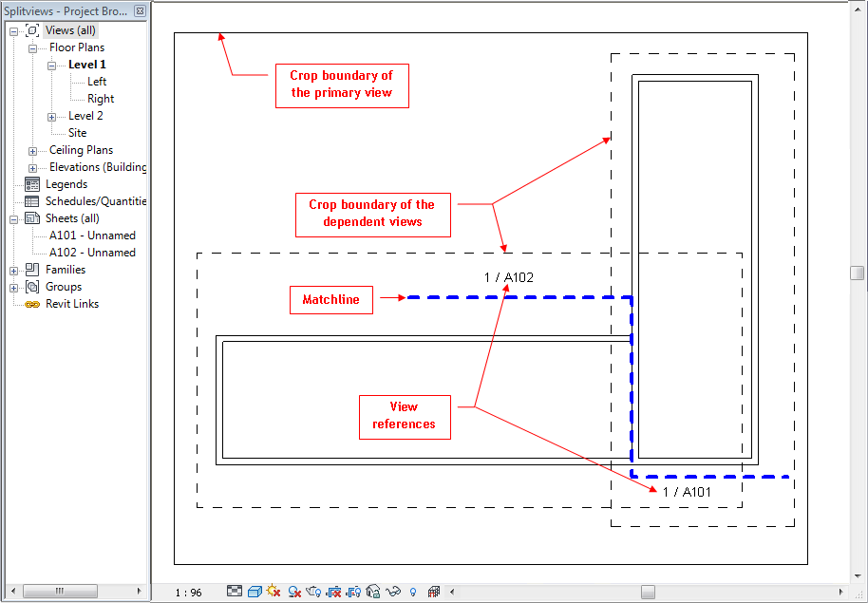Select the Sheets (all) entry
Screen dimensions: 868x603
point(72,218)
